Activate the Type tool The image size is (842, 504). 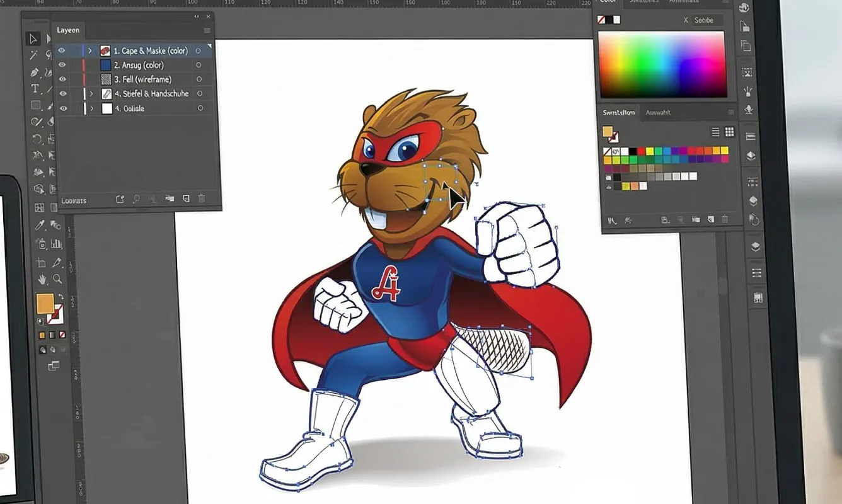pos(35,89)
